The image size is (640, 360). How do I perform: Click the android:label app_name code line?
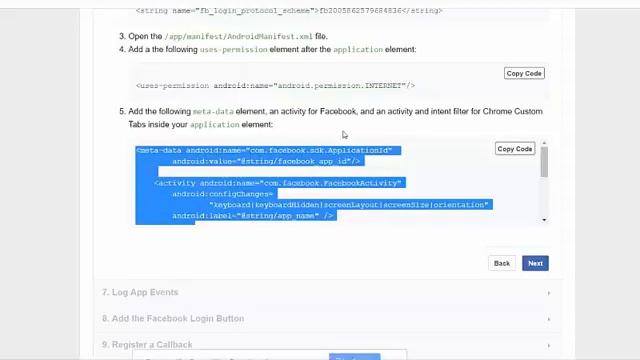tap(253, 216)
